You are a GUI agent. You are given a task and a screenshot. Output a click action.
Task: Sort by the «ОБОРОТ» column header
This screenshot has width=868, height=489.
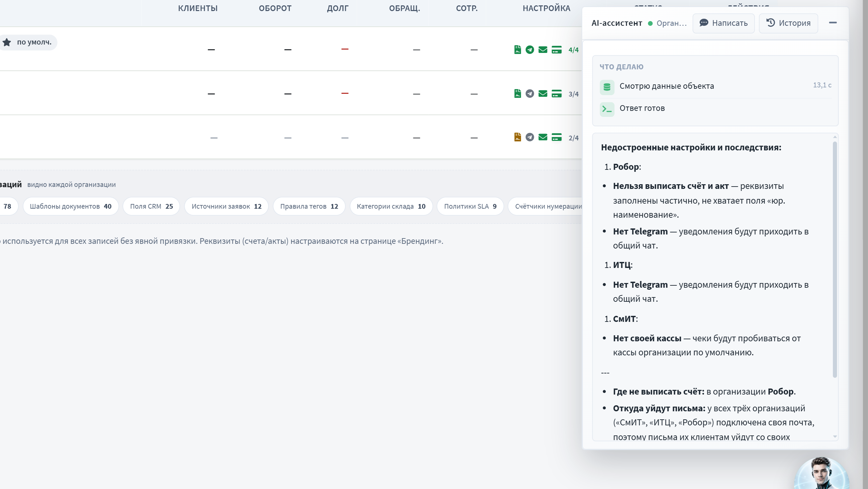click(275, 8)
